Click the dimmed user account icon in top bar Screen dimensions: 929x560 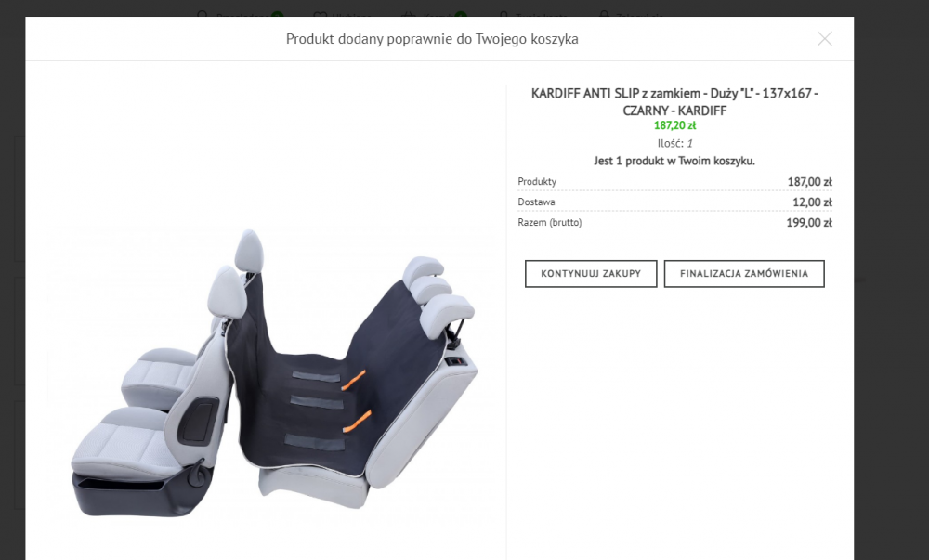pyautogui.click(x=504, y=14)
